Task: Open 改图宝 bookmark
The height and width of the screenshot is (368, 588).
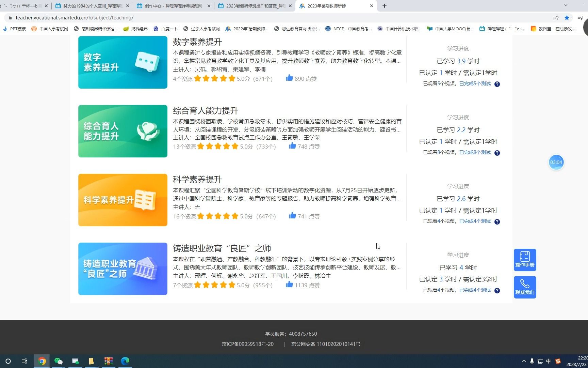Action: (x=553, y=29)
